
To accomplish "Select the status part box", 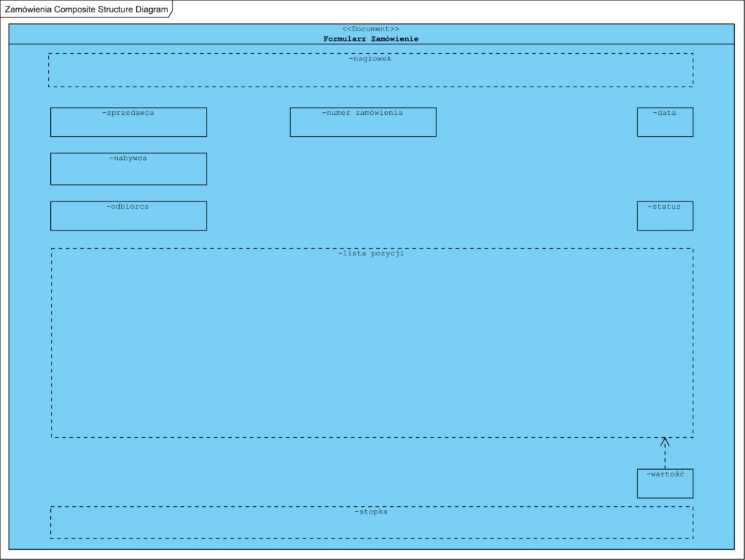I will click(665, 220).
